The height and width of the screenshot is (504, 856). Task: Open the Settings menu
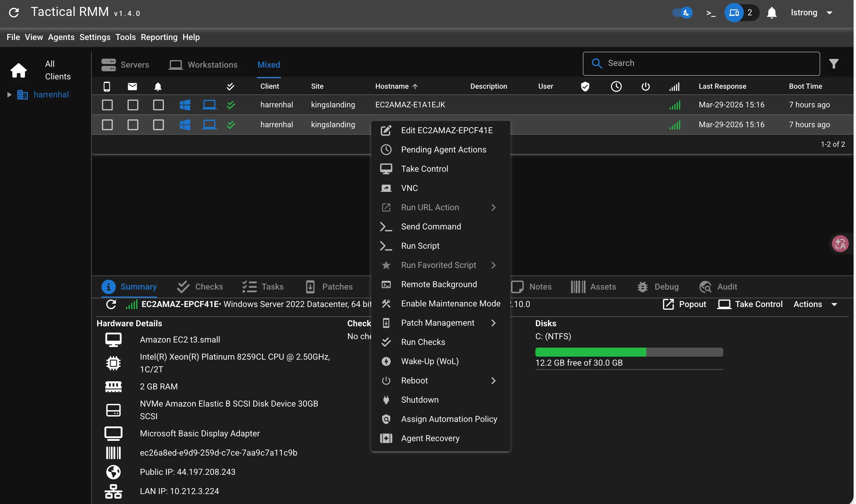(x=95, y=37)
